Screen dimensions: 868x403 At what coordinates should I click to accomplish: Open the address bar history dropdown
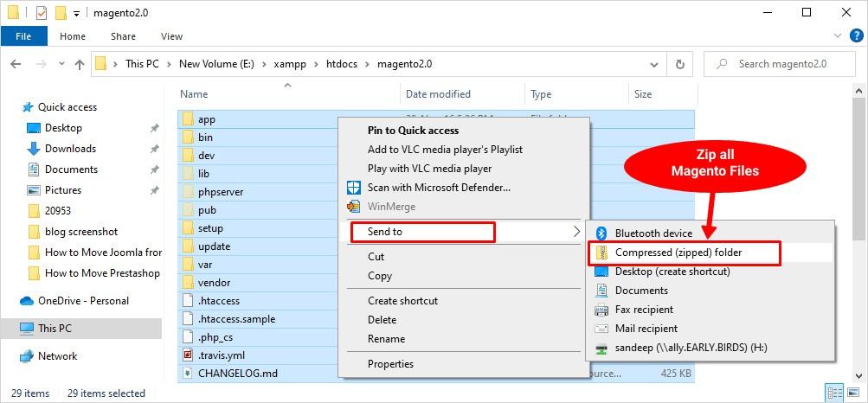click(655, 64)
